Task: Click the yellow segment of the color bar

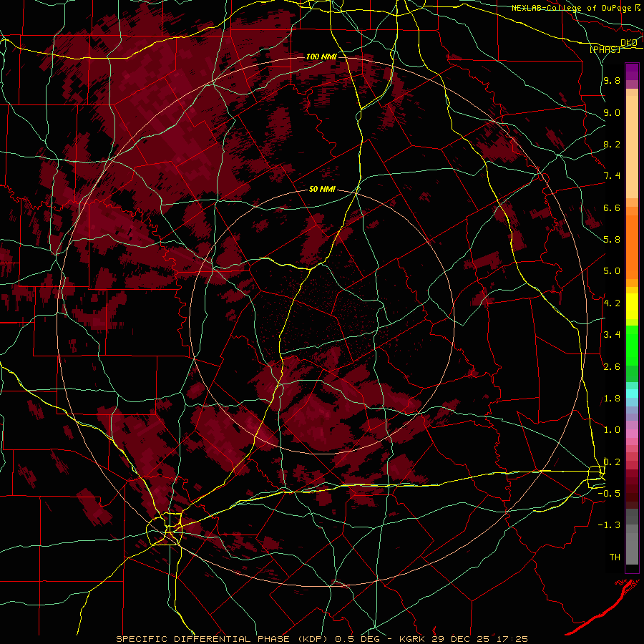Action: [632, 306]
